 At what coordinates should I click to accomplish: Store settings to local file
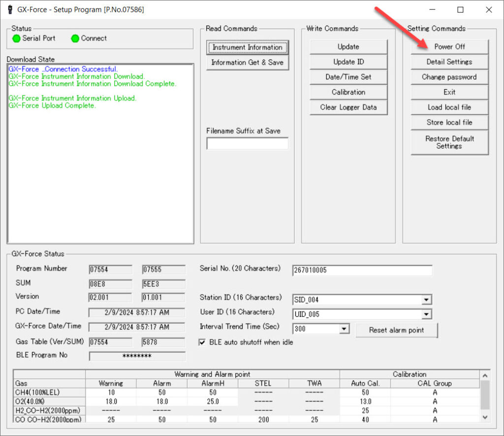click(x=449, y=122)
